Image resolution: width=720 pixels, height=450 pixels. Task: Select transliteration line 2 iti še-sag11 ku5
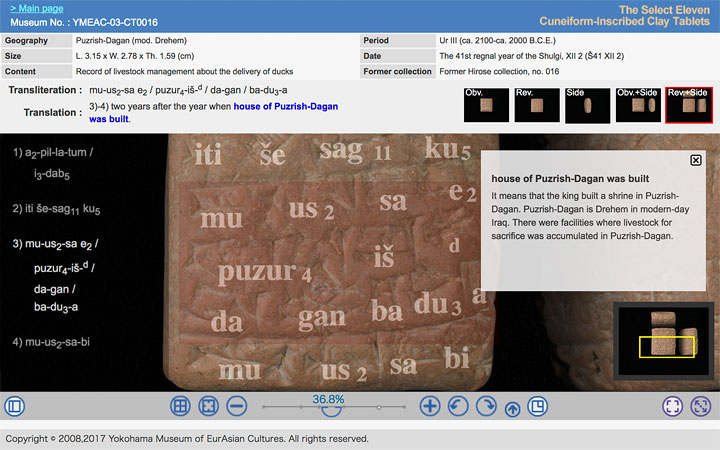coord(56,209)
